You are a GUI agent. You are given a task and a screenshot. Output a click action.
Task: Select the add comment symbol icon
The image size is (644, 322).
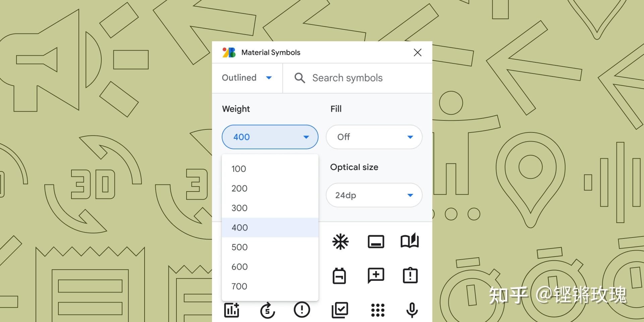[376, 276]
